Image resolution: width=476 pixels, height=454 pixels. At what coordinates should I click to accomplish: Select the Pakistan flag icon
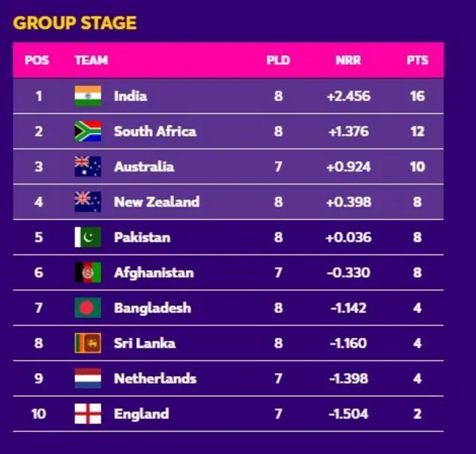[x=88, y=238]
